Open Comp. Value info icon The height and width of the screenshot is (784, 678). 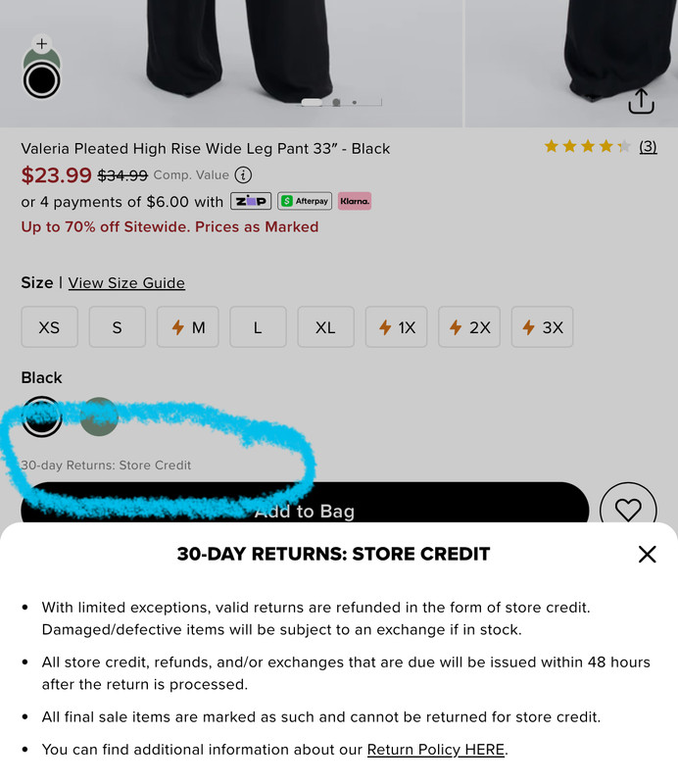pyautogui.click(x=244, y=175)
